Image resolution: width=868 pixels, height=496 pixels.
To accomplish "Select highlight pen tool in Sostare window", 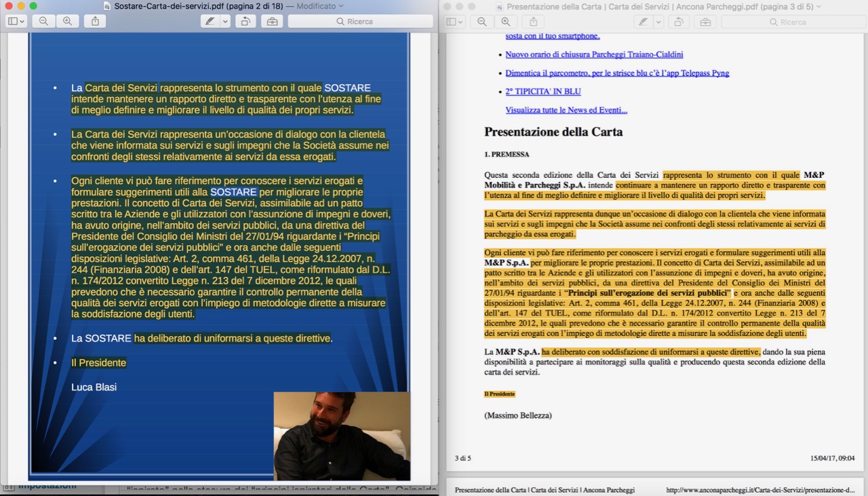I will (x=210, y=22).
